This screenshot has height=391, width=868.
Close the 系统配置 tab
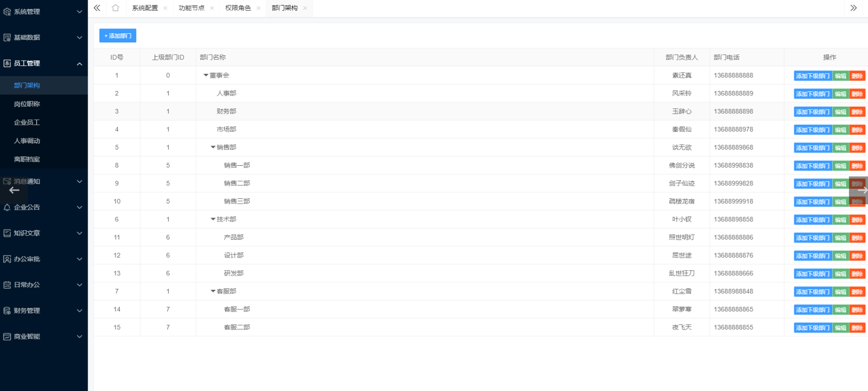[x=165, y=8]
